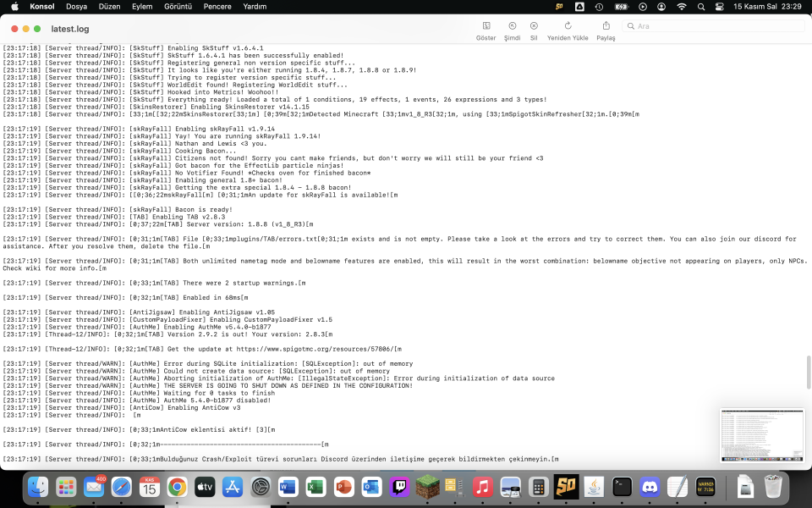Click the 'Enabling SkinsRestorer v14.1.15' log line
Viewport: 812px width, 508px height.
point(158,107)
